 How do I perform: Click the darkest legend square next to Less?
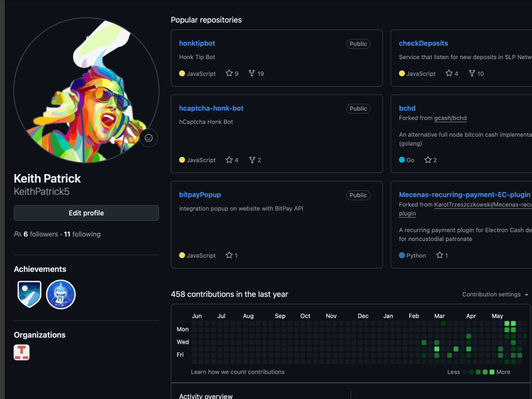click(465, 372)
